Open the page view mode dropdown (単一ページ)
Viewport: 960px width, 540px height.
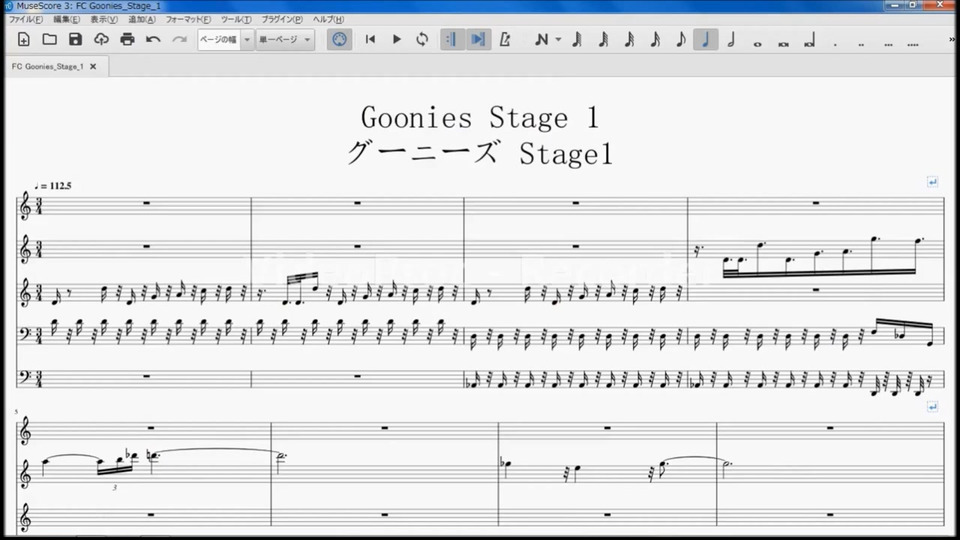coord(285,40)
